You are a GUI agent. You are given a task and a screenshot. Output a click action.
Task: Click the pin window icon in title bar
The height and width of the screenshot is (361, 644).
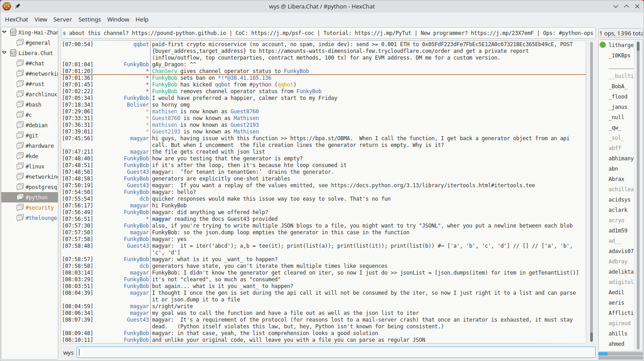click(x=17, y=6)
